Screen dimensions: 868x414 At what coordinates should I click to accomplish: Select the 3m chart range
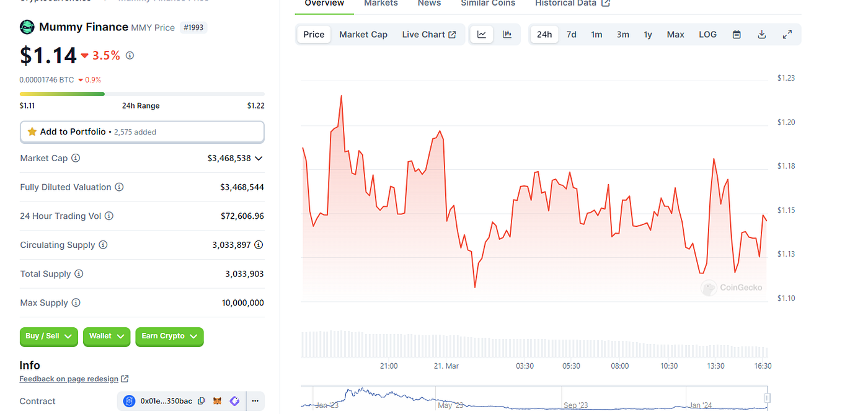(x=623, y=35)
